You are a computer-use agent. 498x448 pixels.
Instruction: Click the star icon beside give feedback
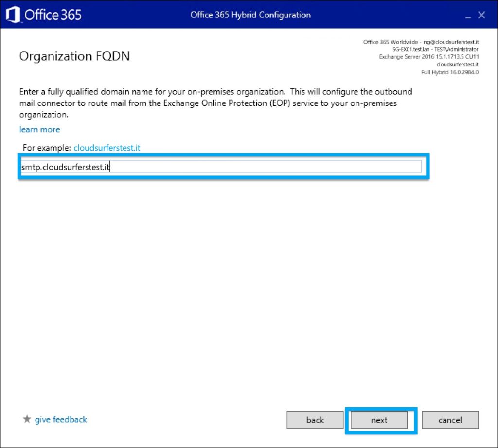tap(27, 419)
